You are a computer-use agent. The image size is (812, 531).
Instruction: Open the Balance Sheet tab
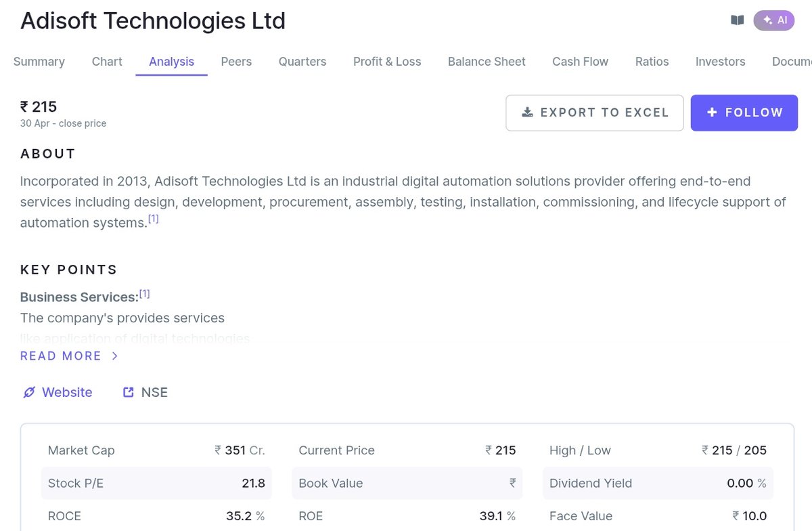pos(487,62)
